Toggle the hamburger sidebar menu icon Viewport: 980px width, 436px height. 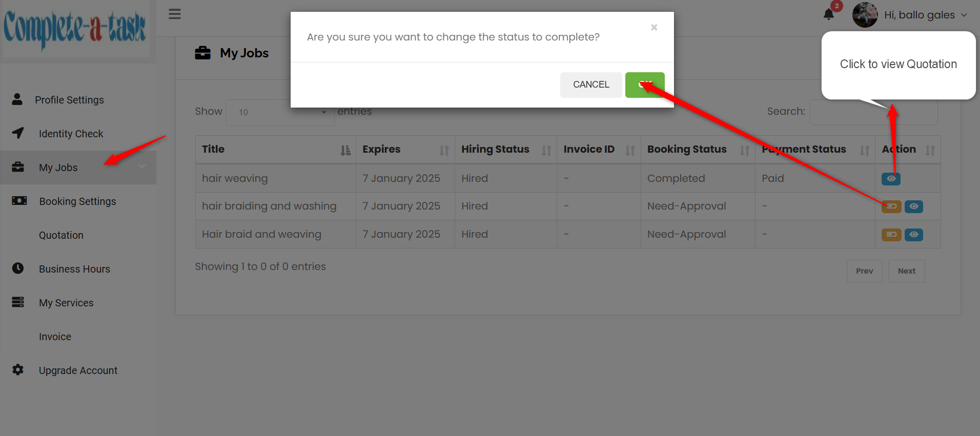point(175,14)
